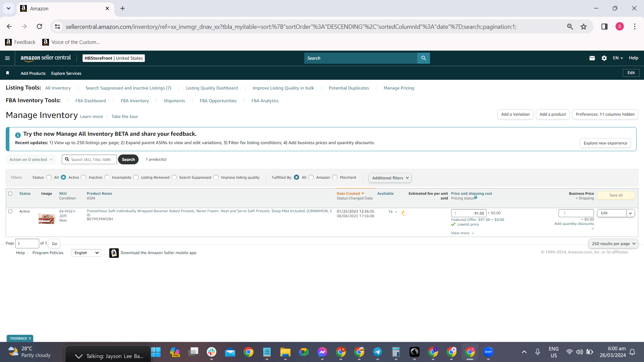This screenshot has height=362, width=644.
Task: Click the bookmark flag icon in navigation bar
Action: pos(7,73)
